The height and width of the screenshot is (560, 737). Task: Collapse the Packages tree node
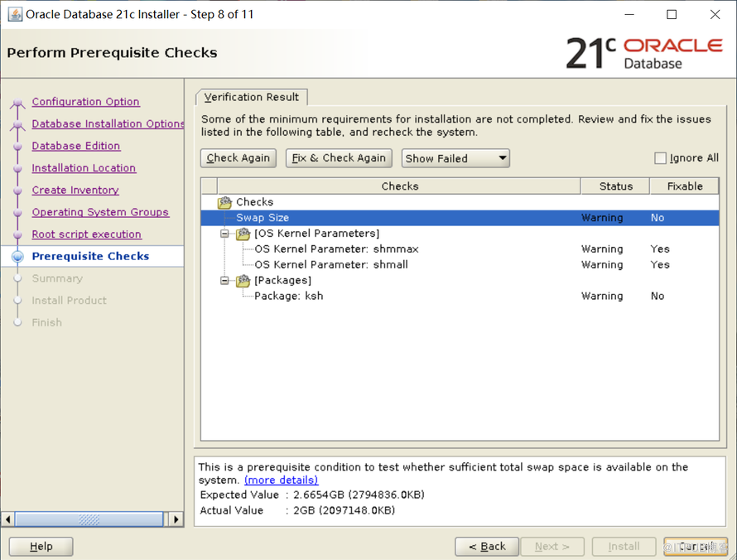[224, 281]
